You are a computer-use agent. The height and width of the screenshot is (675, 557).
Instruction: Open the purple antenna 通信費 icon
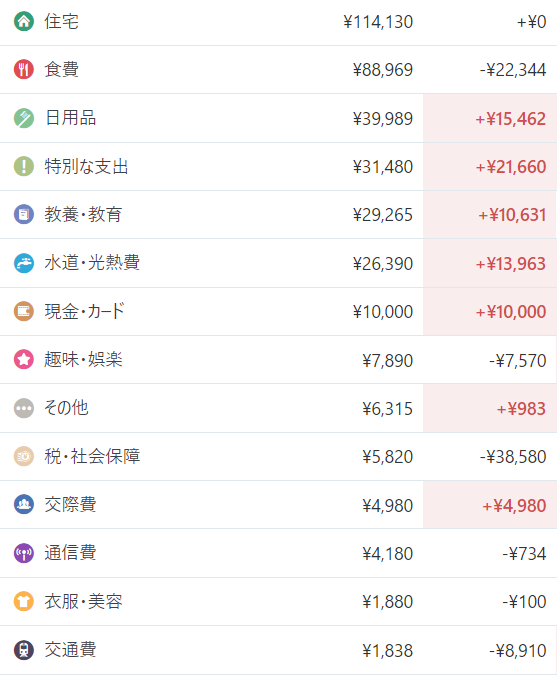click(24, 553)
